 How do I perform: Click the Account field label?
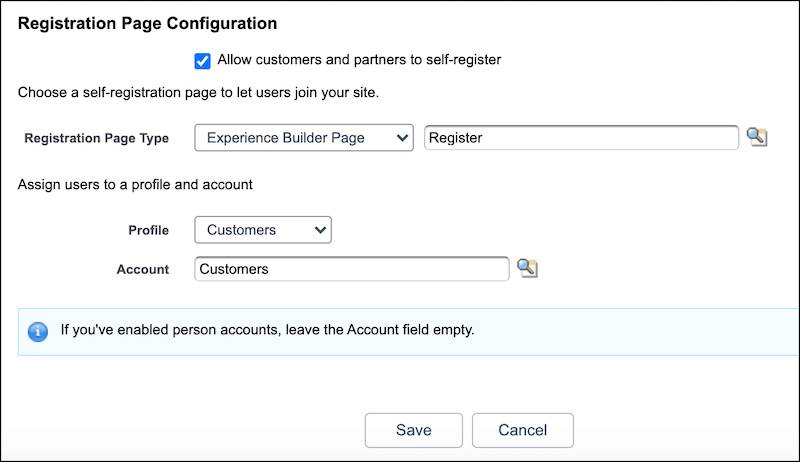(x=142, y=269)
